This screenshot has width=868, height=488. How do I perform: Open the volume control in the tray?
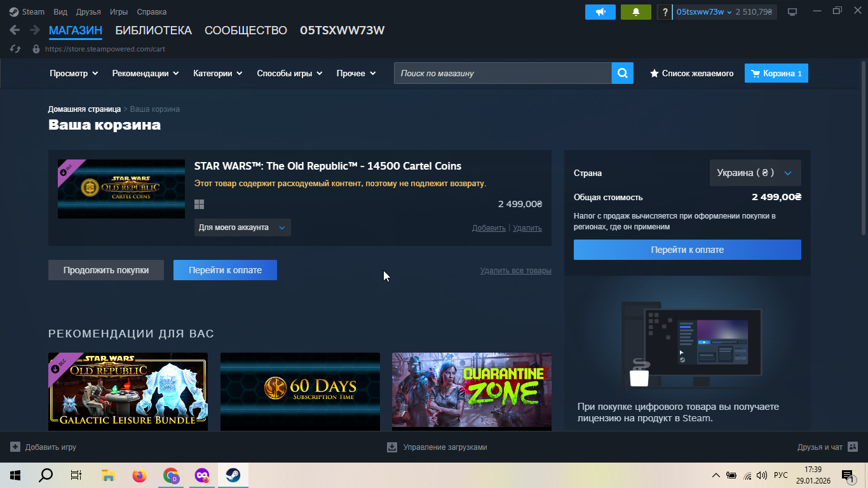762,475
